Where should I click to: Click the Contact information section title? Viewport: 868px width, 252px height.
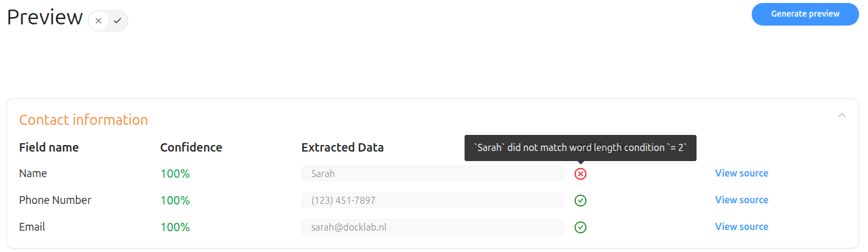[x=84, y=120]
